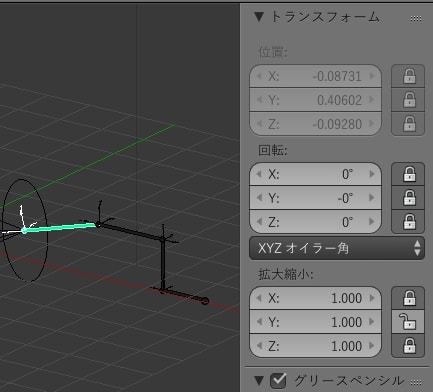Toggle lock on Rotation Y

[408, 198]
